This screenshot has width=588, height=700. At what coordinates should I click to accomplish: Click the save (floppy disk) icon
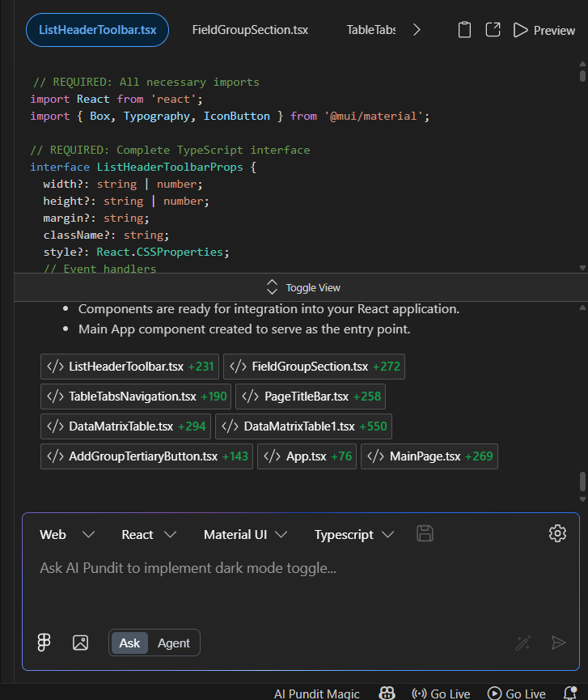(x=425, y=533)
